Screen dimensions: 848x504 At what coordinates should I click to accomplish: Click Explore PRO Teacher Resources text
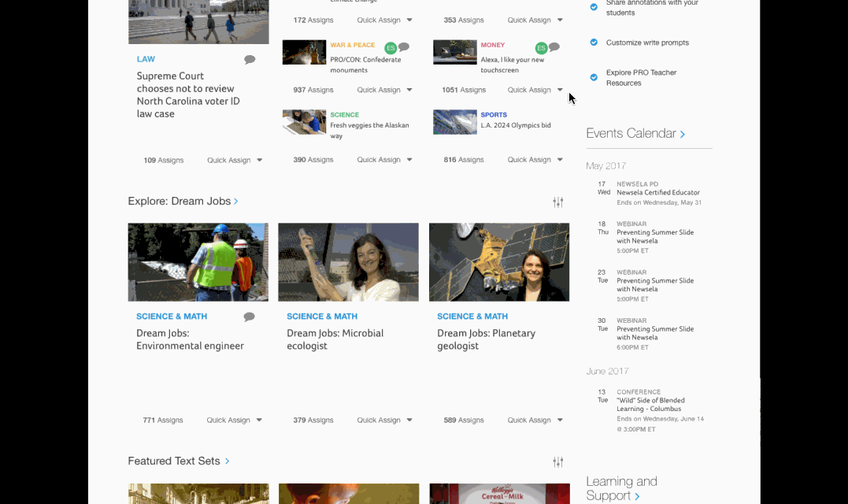[x=641, y=77]
